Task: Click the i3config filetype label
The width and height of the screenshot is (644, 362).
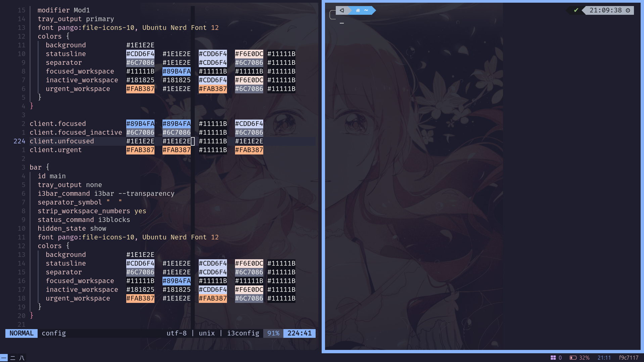Action: [243, 333]
